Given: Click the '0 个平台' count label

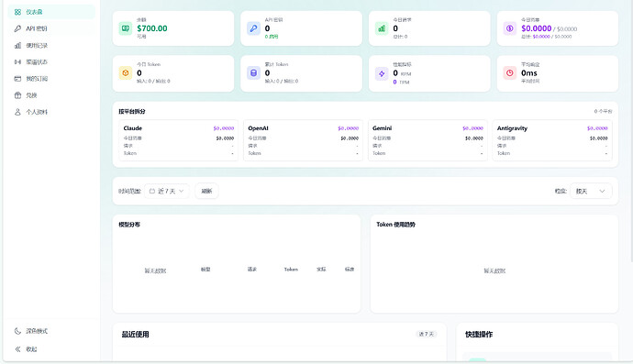Looking at the screenshot, I should (603, 111).
